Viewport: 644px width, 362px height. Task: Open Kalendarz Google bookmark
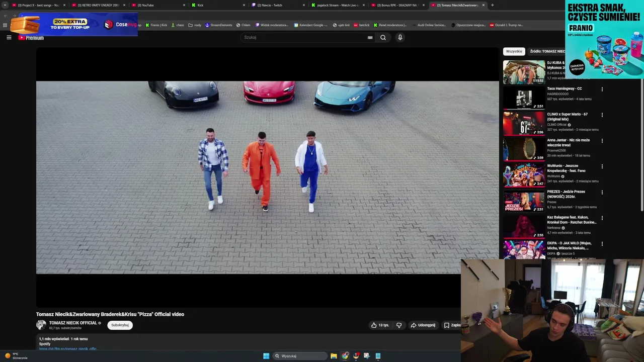(x=311, y=25)
